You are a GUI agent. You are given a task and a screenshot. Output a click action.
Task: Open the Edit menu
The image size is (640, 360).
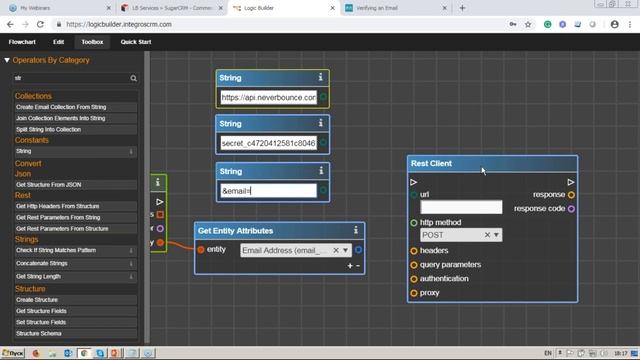pos(58,42)
